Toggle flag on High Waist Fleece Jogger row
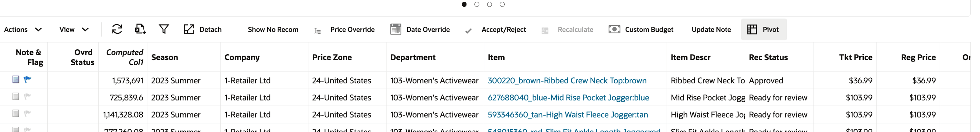Viewport: 980px width, 132px height. pos(27,113)
